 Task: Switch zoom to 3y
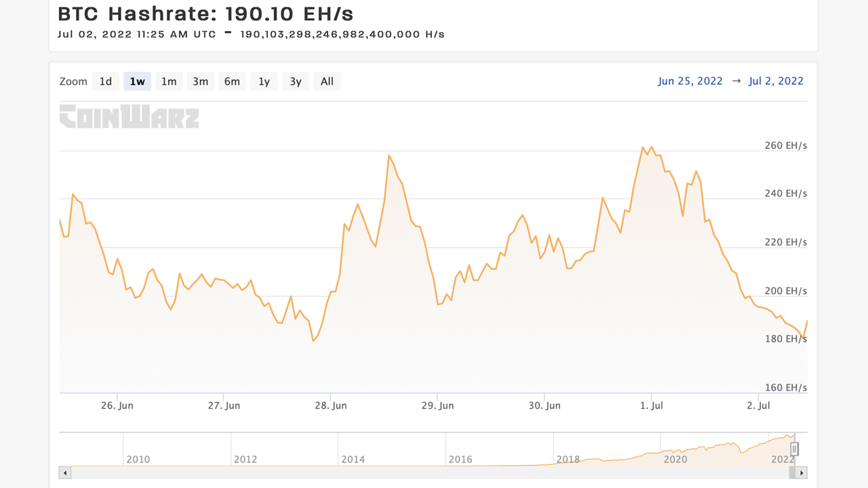(x=296, y=81)
